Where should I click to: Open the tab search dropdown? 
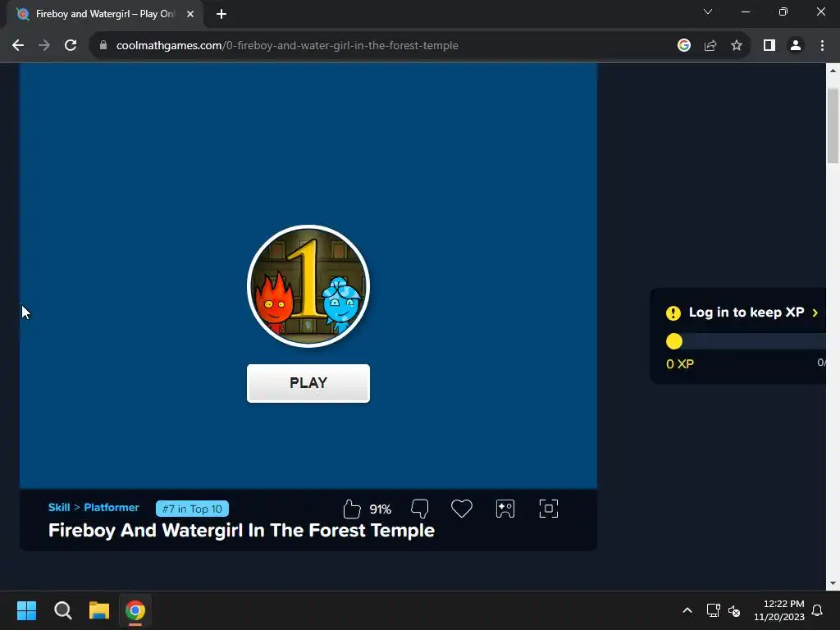(x=708, y=11)
